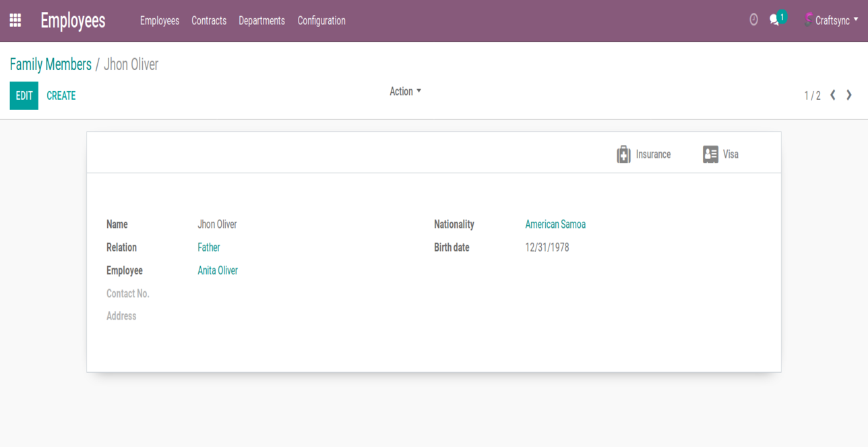Go back to Family Members breadcrumb
868x447 pixels.
pyautogui.click(x=51, y=65)
